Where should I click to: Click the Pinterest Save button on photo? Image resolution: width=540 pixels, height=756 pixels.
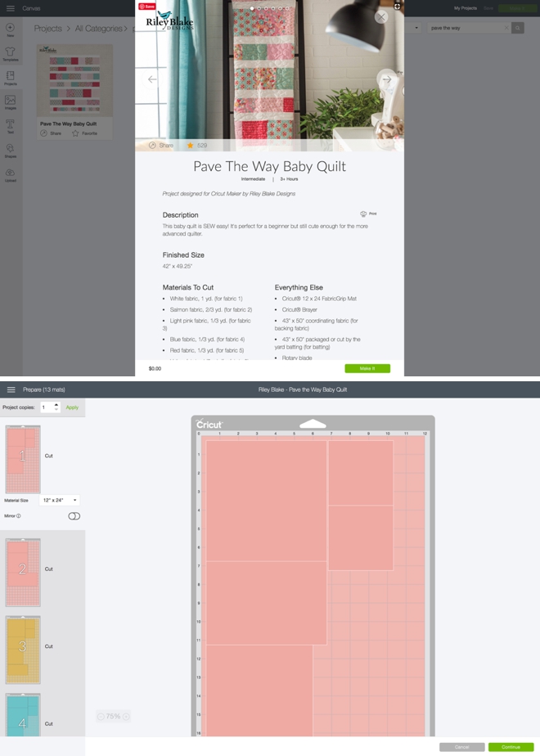point(146,7)
